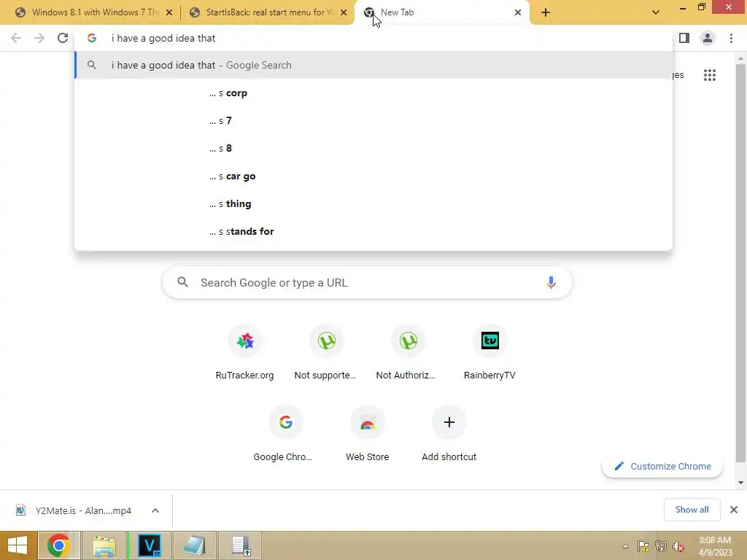The image size is (747, 560).
Task: Close the downloads bar
Action: tap(734, 510)
